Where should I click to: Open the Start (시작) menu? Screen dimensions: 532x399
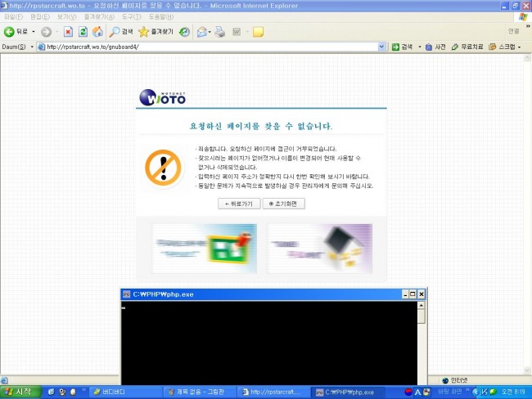point(20,392)
